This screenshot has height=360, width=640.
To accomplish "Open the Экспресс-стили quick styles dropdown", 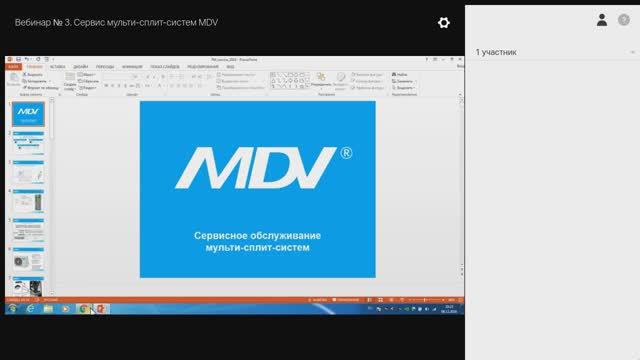I will [340, 81].
